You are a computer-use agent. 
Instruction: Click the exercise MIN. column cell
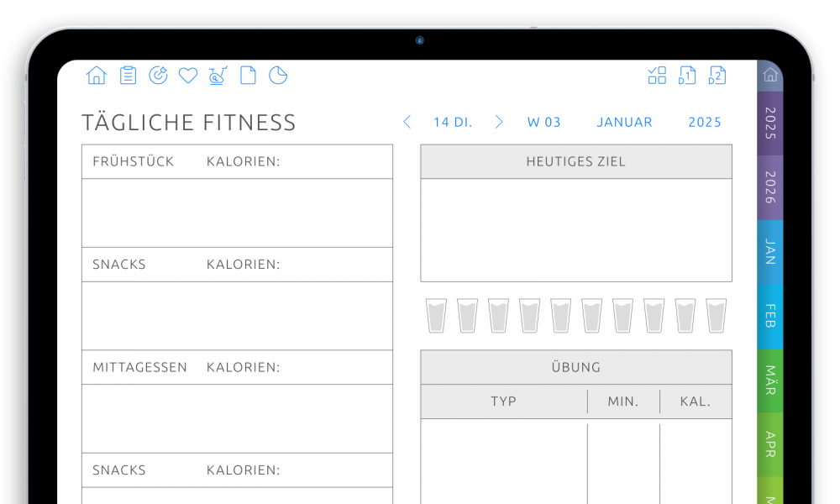click(x=623, y=461)
